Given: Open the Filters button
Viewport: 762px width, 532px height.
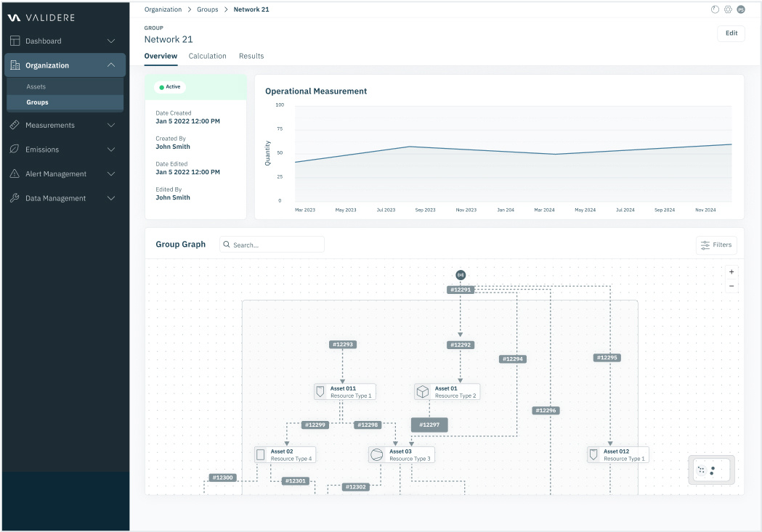Looking at the screenshot, I should (x=716, y=245).
